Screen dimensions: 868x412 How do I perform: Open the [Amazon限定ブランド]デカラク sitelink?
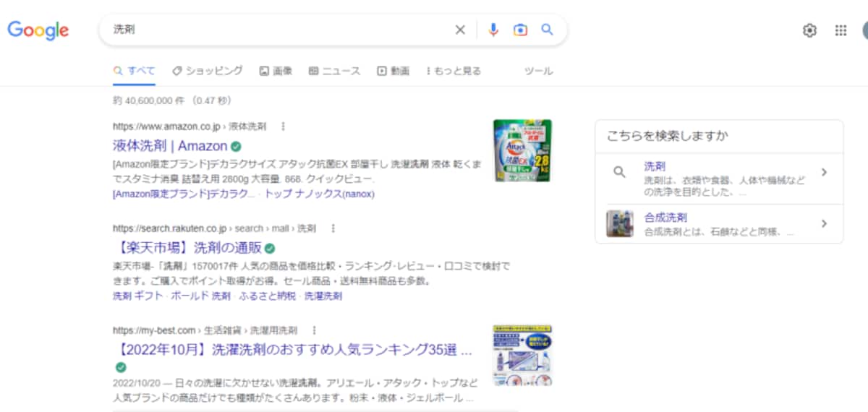(184, 194)
